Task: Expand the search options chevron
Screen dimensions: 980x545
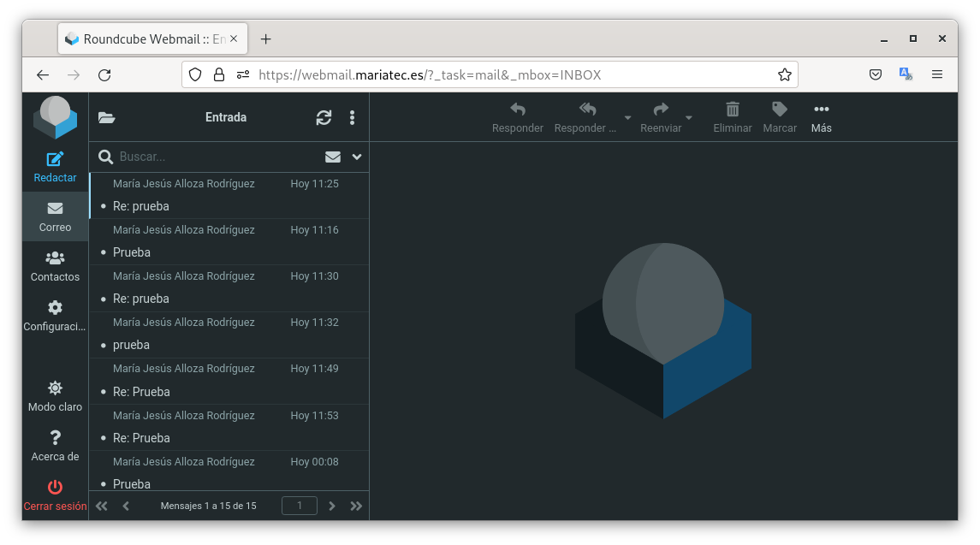Action: [357, 157]
